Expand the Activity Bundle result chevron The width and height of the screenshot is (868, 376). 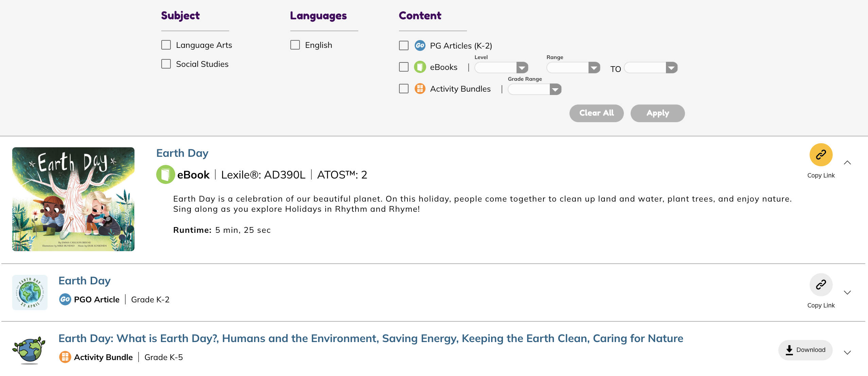pyautogui.click(x=847, y=353)
